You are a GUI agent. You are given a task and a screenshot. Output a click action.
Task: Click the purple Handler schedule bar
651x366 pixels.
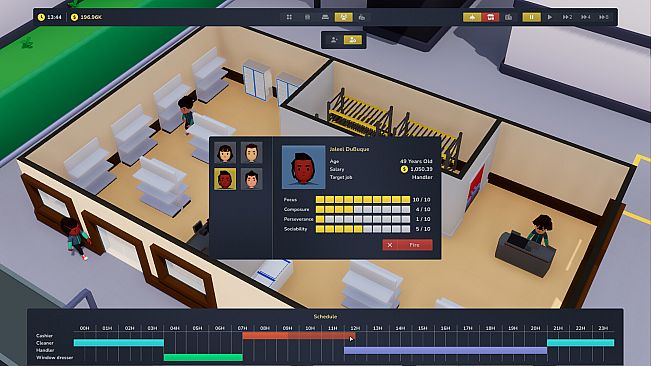pos(445,350)
